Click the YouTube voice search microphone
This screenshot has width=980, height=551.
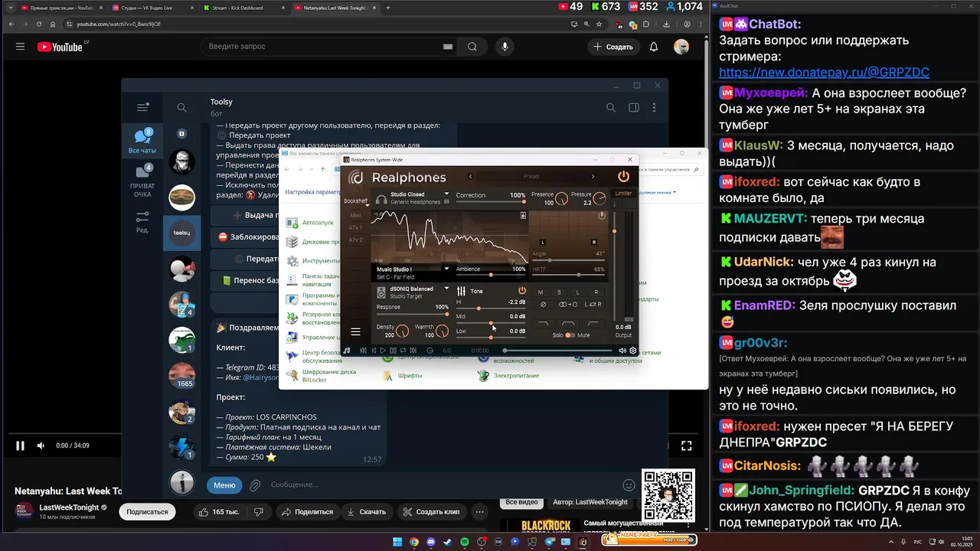(x=505, y=47)
